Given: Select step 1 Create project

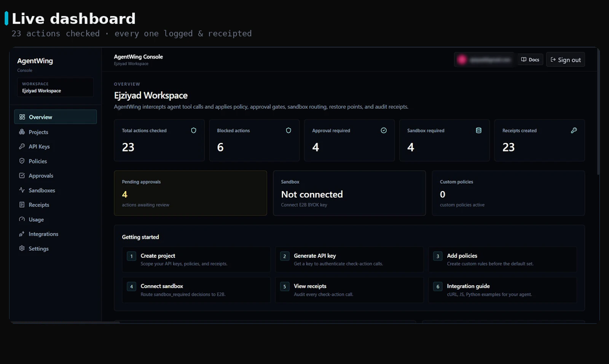Looking at the screenshot, I should pyautogui.click(x=196, y=259).
